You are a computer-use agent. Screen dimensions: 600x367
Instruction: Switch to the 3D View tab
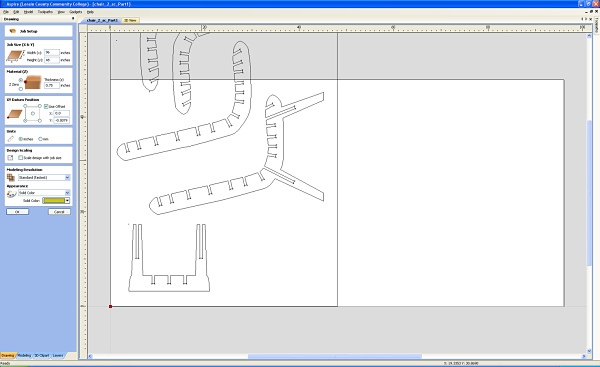pyautogui.click(x=130, y=20)
